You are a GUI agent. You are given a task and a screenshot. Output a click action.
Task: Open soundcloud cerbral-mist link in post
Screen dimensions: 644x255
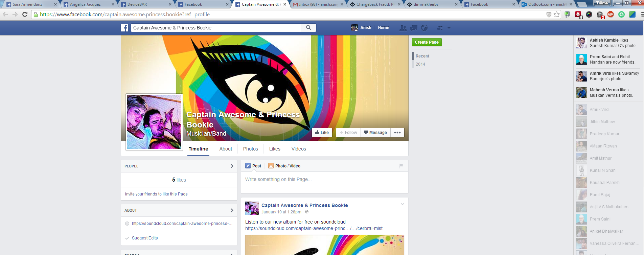click(314, 229)
